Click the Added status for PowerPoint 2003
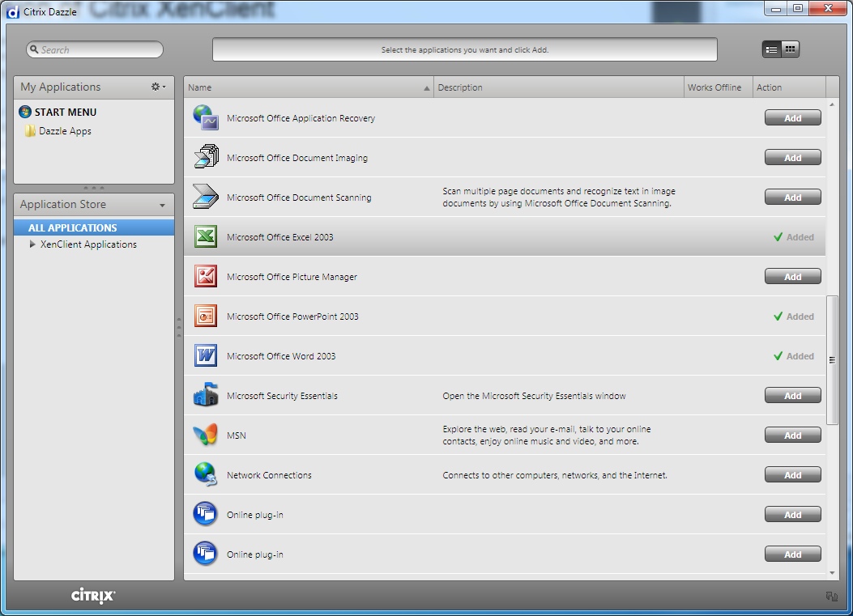This screenshot has height=616, width=853. 794,316
